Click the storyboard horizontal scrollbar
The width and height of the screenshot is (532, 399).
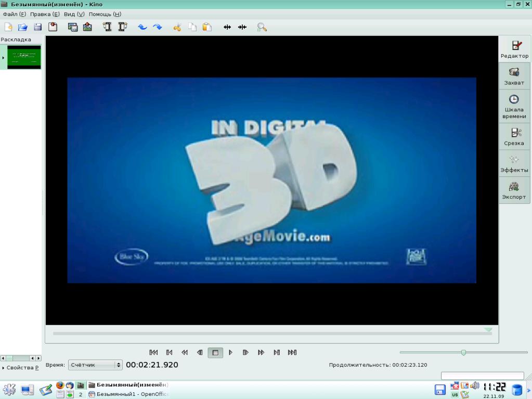coord(21,358)
